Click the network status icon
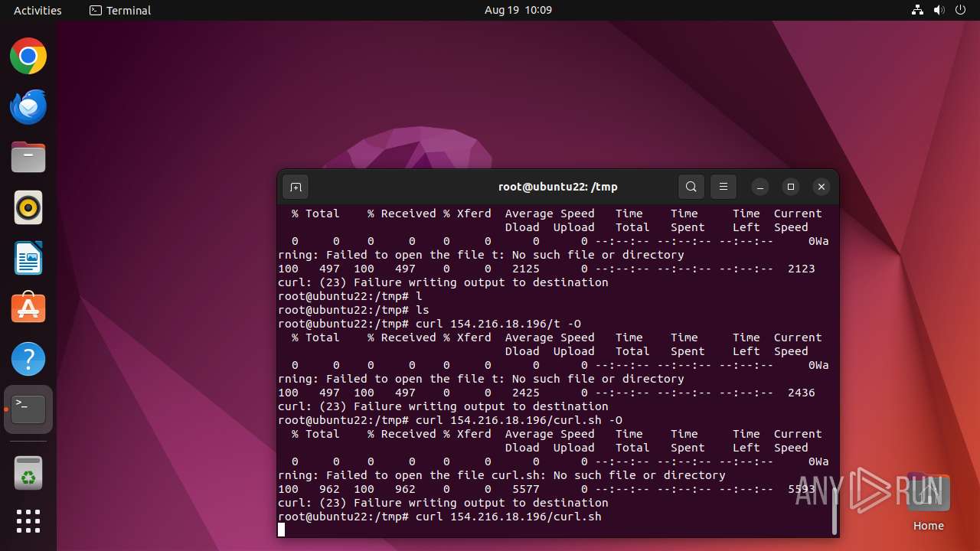980x551 pixels. pyautogui.click(x=917, y=10)
